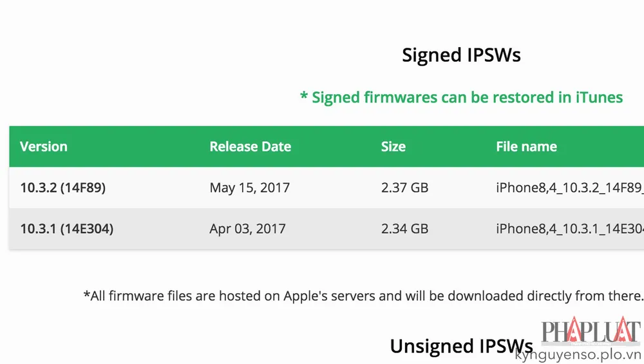This screenshot has width=644, height=364.
Task: Open the 10.3.1 (14E304) firmware version
Action: coord(66,229)
